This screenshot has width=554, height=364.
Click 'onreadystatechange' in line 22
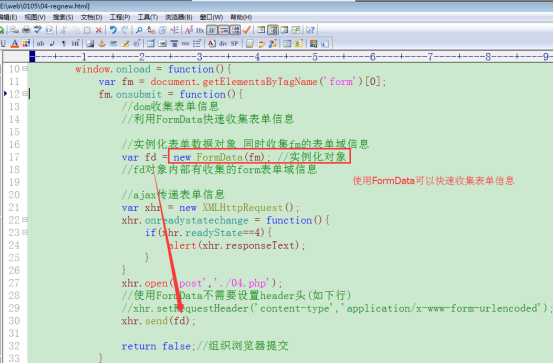click(196, 220)
